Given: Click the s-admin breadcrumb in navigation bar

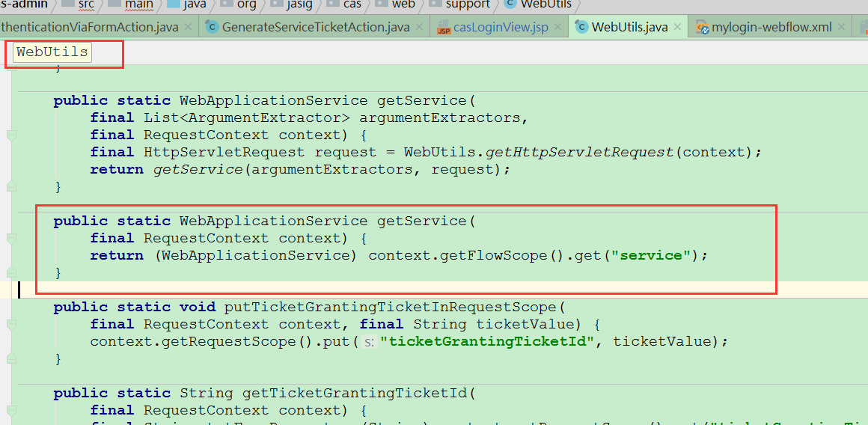Looking at the screenshot, I should click(x=24, y=4).
